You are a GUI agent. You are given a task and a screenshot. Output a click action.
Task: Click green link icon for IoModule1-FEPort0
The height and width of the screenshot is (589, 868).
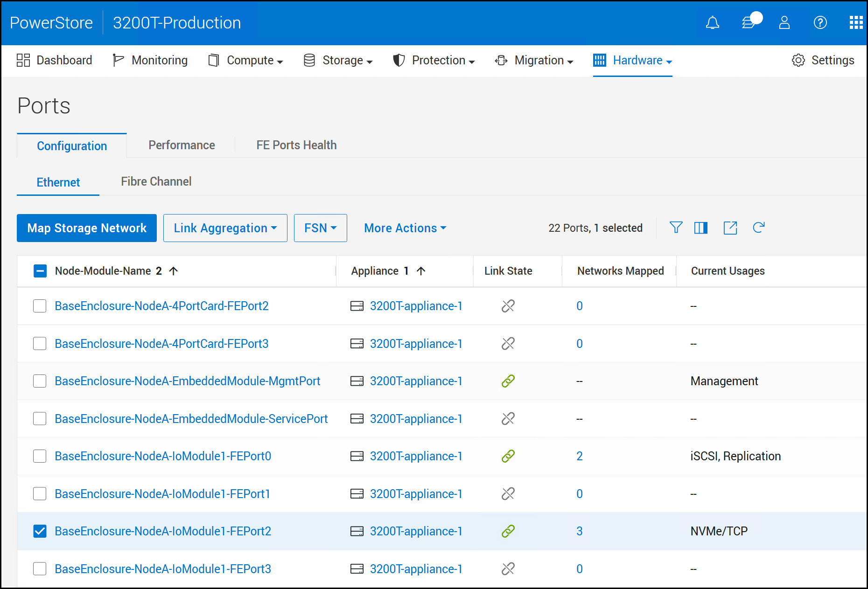point(508,456)
